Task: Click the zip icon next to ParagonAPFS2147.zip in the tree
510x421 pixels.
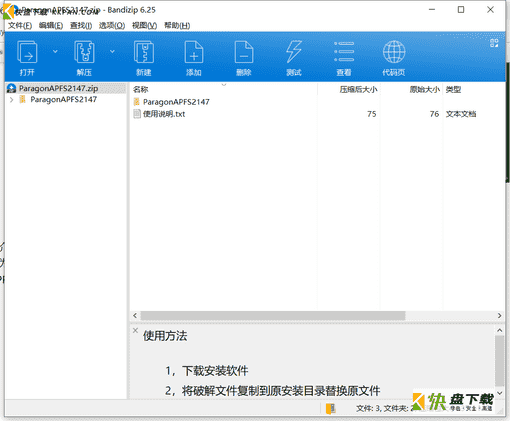Action: click(x=12, y=88)
